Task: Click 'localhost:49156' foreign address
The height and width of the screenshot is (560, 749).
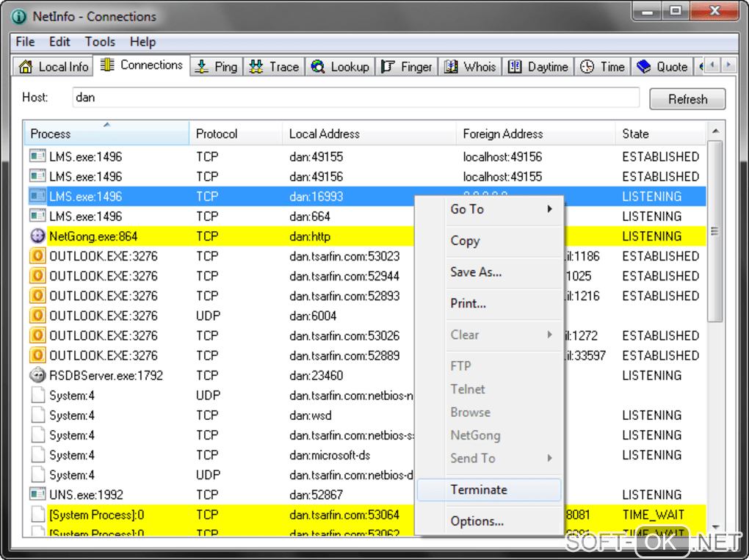Action: pos(502,156)
